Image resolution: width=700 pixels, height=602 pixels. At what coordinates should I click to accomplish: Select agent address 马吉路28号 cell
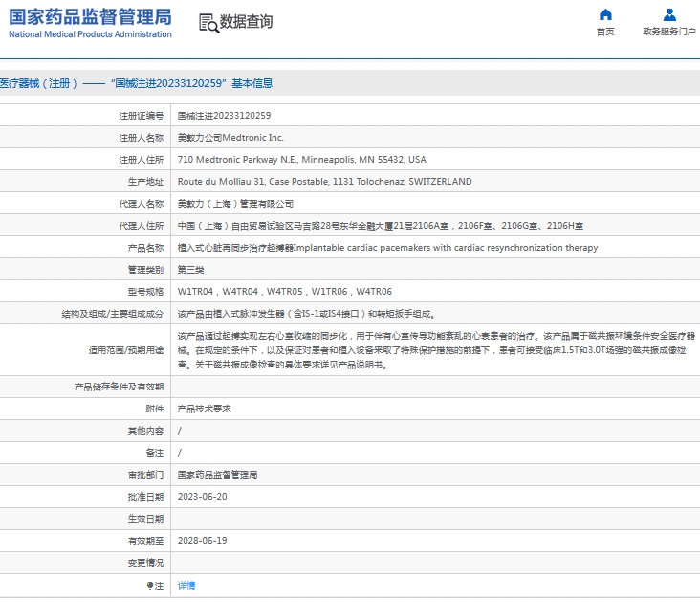[x=381, y=226]
